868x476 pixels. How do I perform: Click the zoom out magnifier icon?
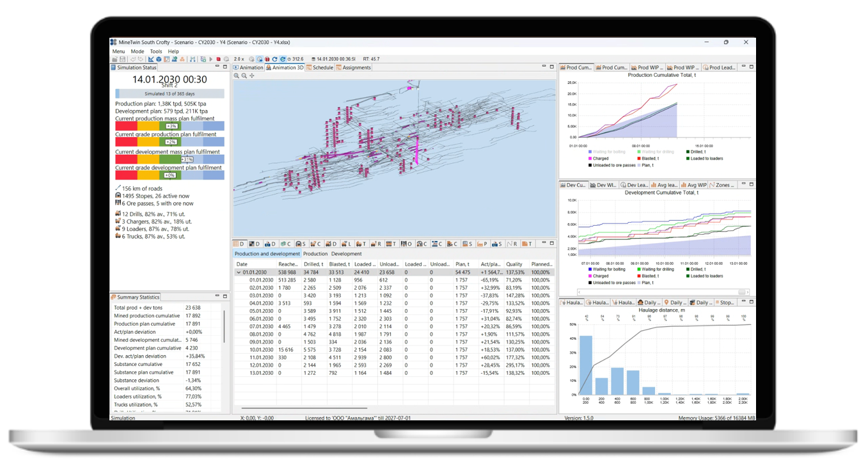point(244,75)
